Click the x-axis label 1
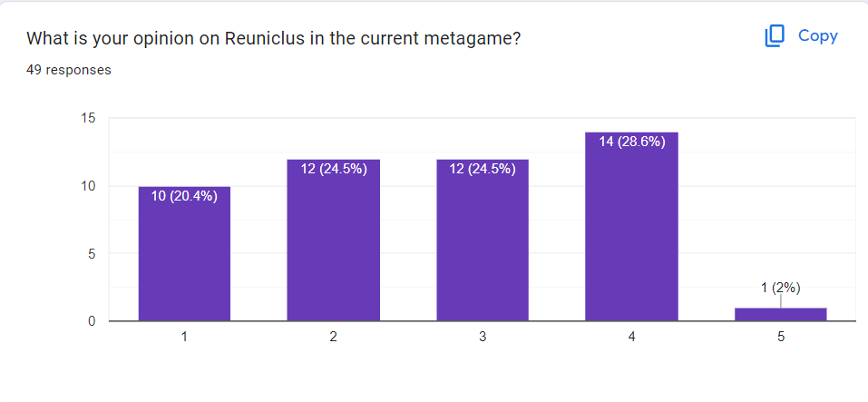868x402 pixels. [184, 337]
